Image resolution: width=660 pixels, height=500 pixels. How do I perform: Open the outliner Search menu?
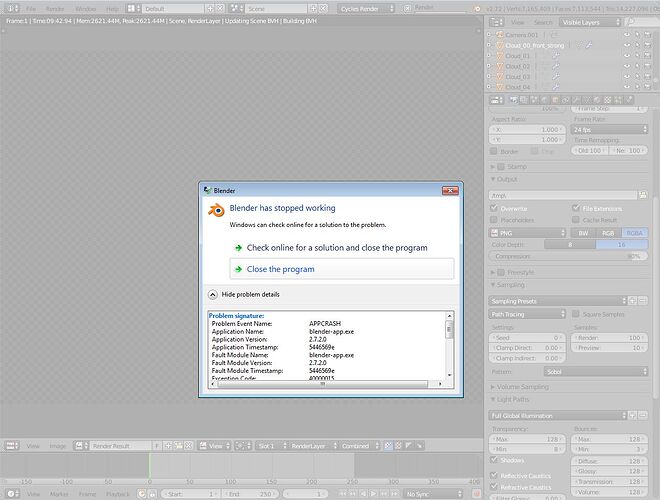tap(543, 22)
